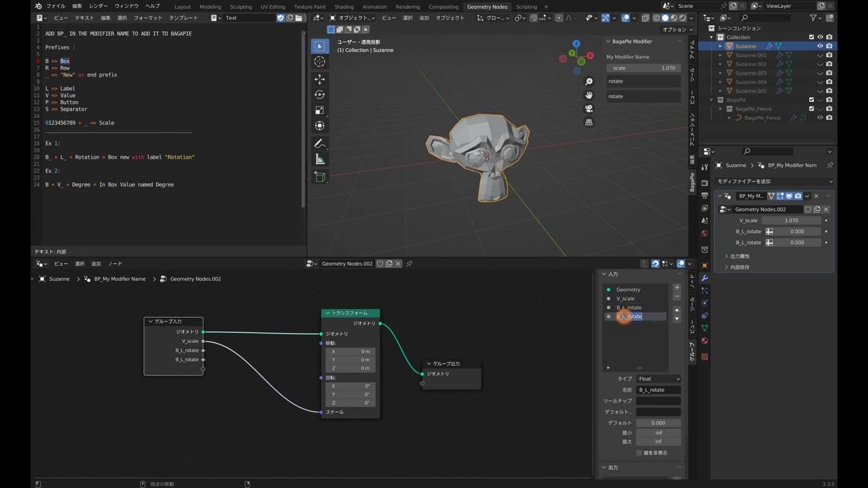Viewport: 868px width, 488px height.
Task: Toggle Suzanne visibility eye in outliner
Action: (x=820, y=46)
